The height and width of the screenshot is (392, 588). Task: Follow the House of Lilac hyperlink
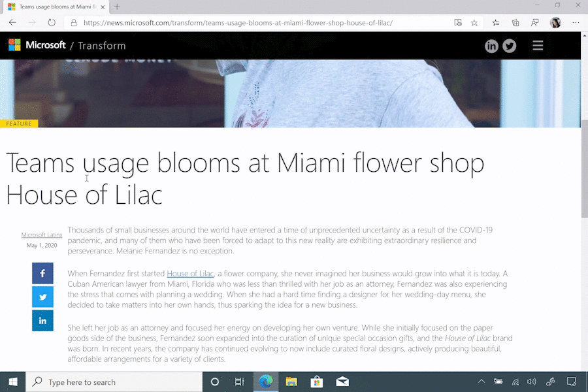(190, 274)
